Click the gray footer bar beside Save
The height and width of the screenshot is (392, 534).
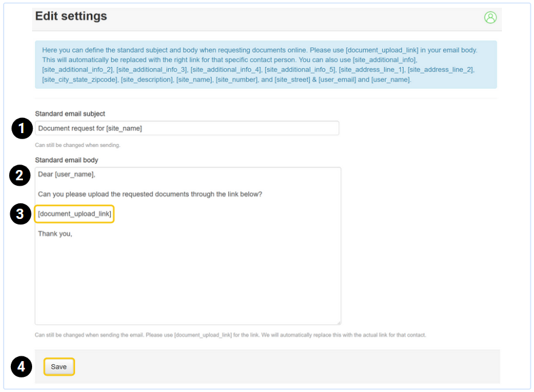(x=285, y=367)
